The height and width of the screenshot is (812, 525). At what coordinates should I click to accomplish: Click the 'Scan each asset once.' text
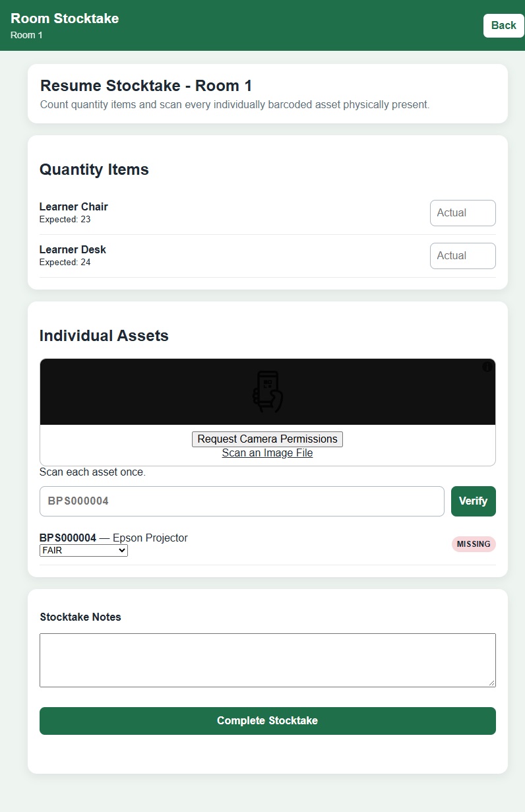pos(92,472)
